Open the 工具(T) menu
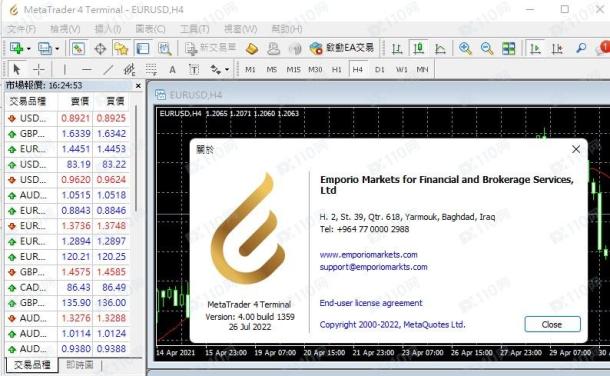 point(195,29)
